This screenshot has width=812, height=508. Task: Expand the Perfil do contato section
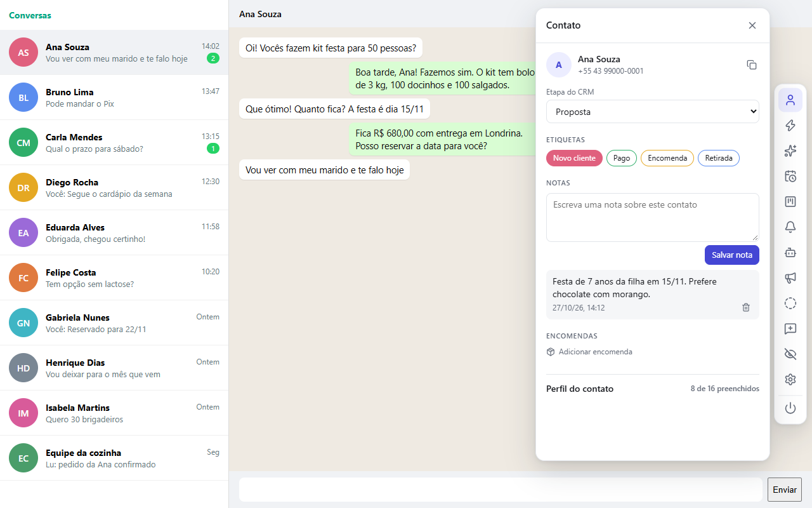(653, 389)
